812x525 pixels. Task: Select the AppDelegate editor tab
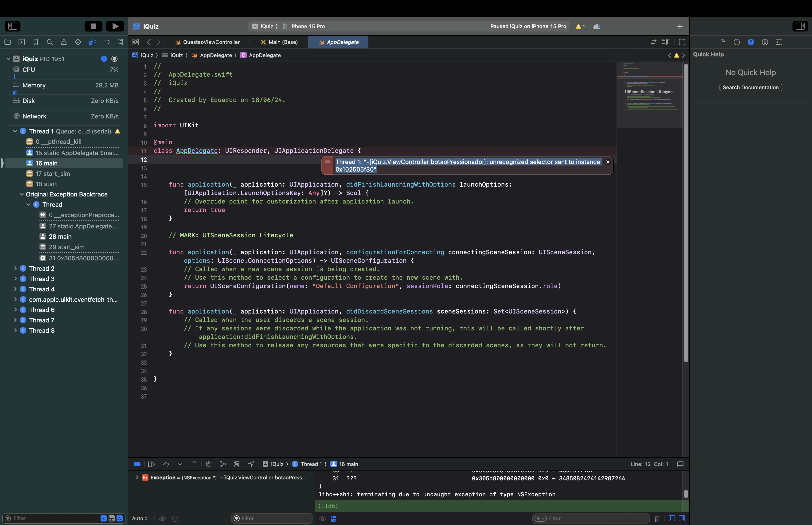pos(338,42)
